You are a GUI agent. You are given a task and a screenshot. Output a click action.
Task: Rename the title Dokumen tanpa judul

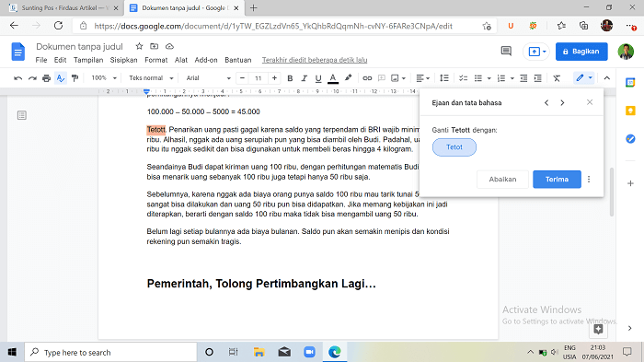pos(80,46)
